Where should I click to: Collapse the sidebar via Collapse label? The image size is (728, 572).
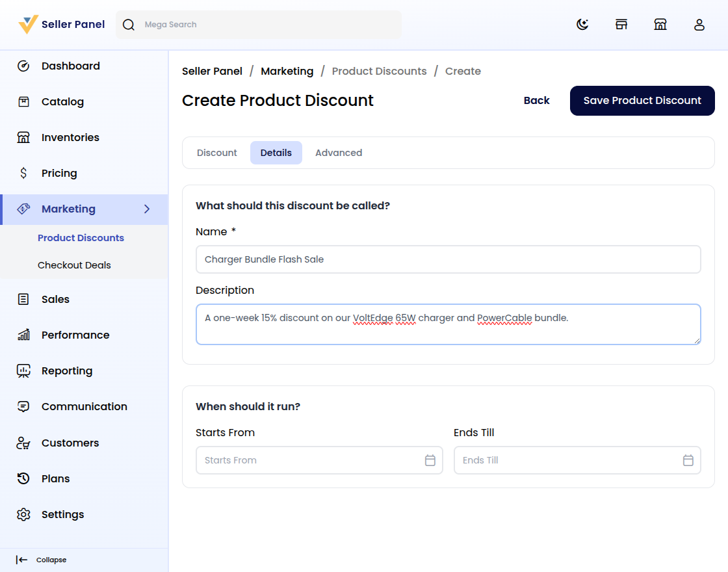(x=51, y=560)
